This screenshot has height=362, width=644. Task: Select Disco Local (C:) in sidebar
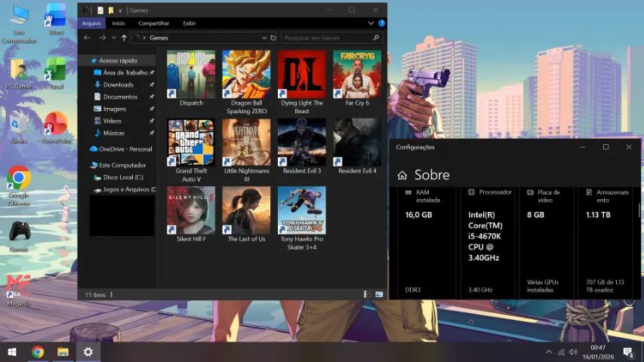(x=122, y=177)
